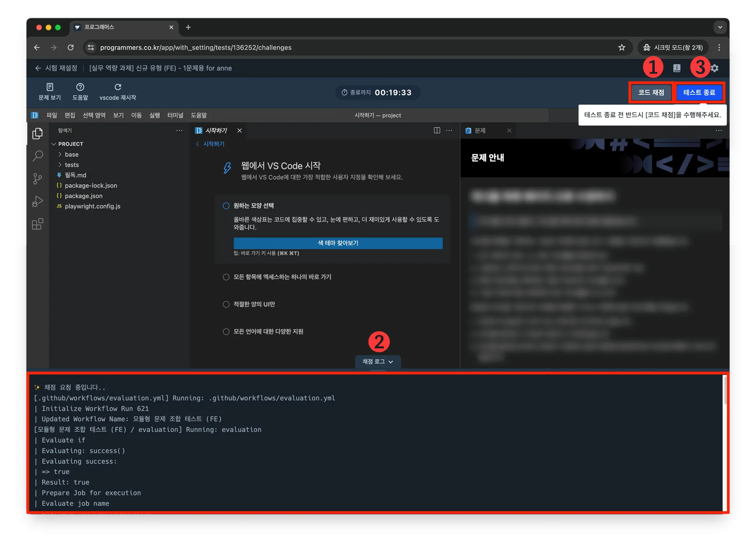Viewport: 756px width, 549px height.
Task: Open the 터미널 menu
Action: pyautogui.click(x=175, y=115)
